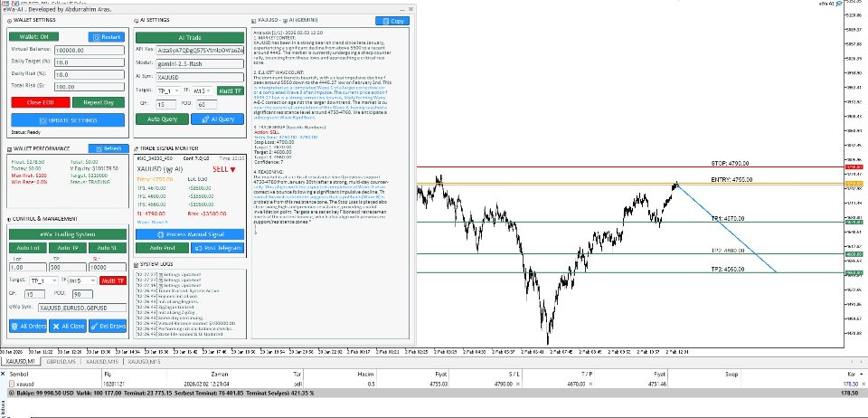This screenshot has width=868, height=418.
Task: Click All Orders trash button
Action: click(28, 326)
